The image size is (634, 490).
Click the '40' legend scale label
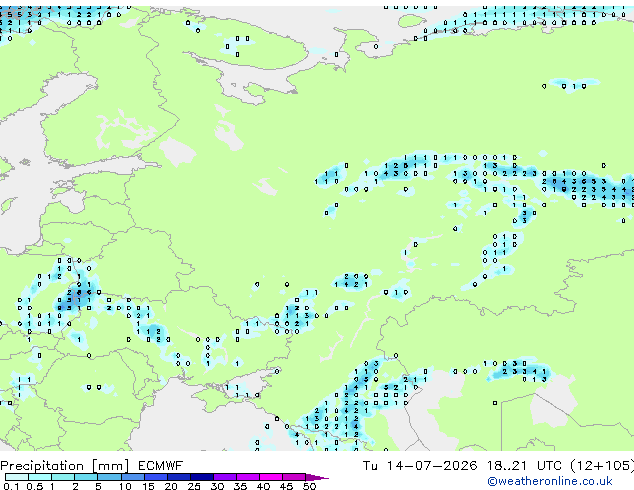point(263,486)
